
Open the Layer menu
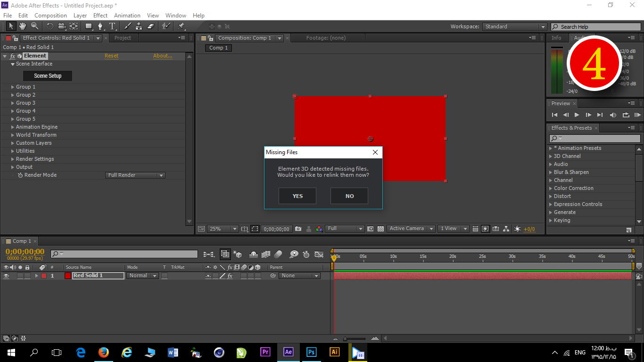80,16
